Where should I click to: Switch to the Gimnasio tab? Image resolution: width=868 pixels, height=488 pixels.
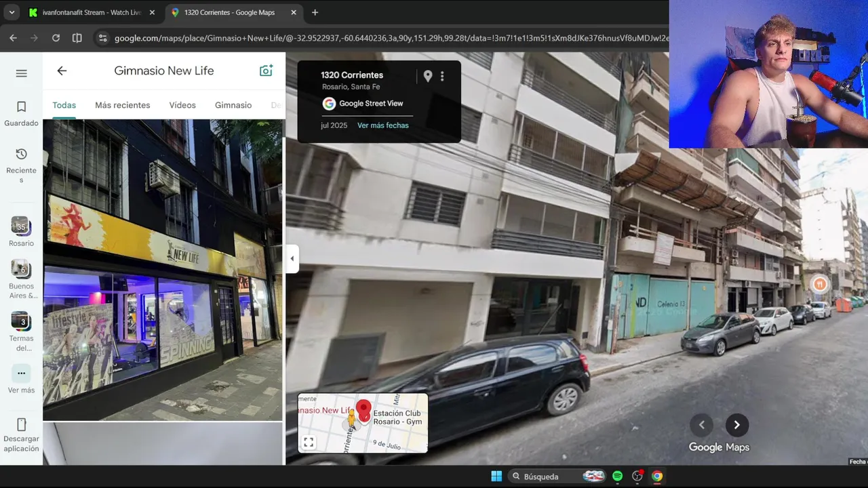point(233,105)
